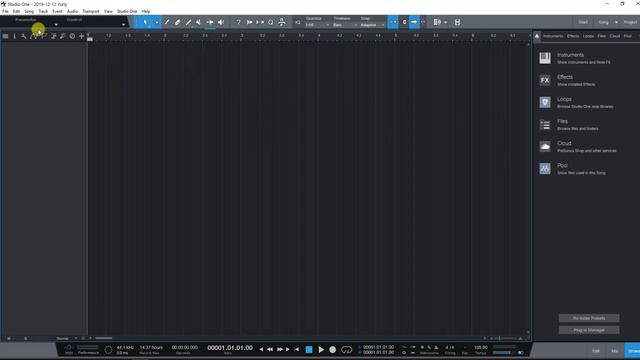Select the Eraser tool
The height and width of the screenshot is (360, 640).
click(x=178, y=22)
